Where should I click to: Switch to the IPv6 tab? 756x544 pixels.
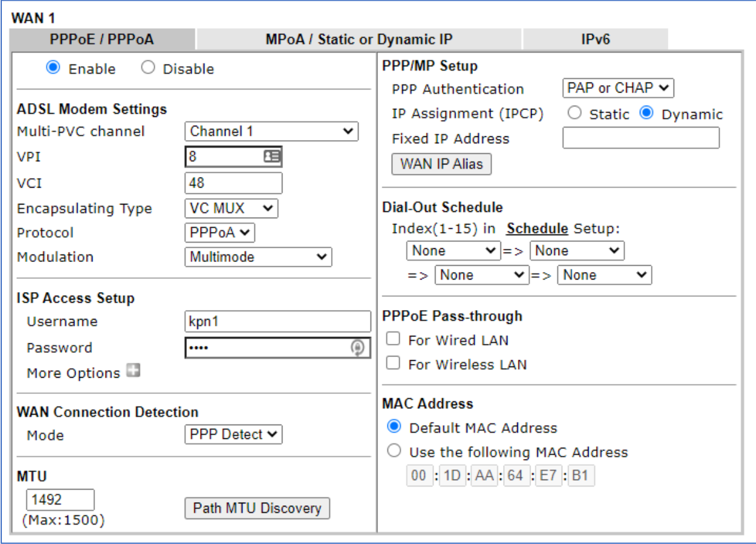pos(595,39)
